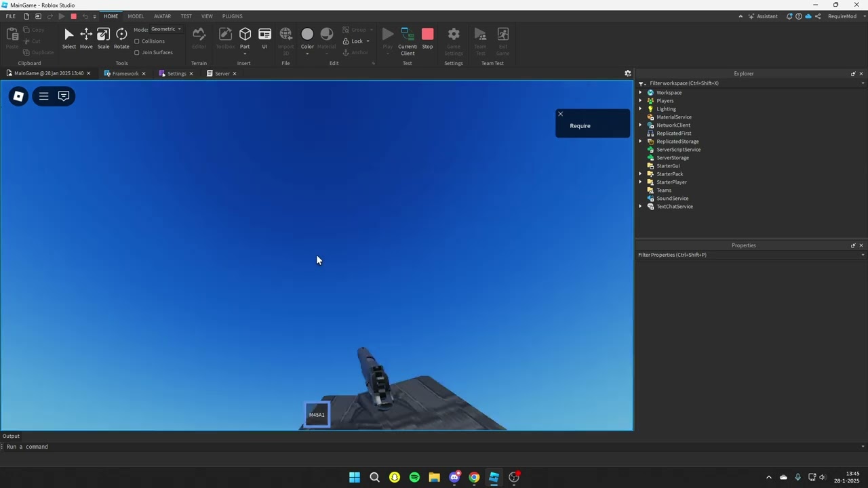This screenshot has height=488, width=868.
Task: Collapse the ribbon with the arrow
Action: click(741, 16)
